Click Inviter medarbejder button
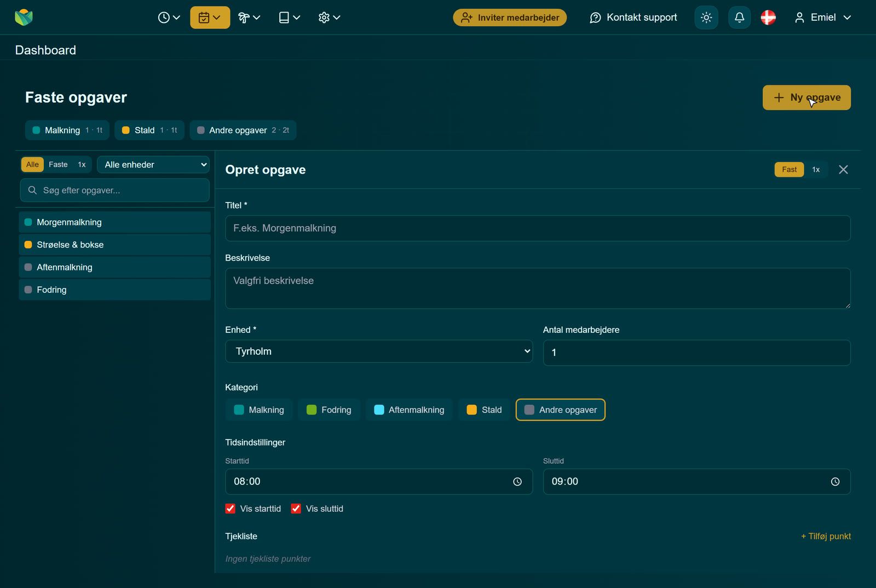Viewport: 876px width, 588px height. point(510,18)
